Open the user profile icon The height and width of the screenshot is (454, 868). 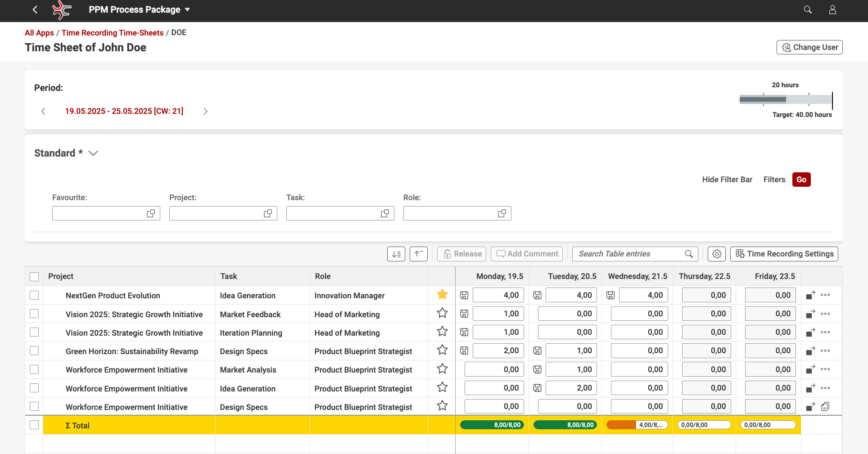click(x=832, y=10)
